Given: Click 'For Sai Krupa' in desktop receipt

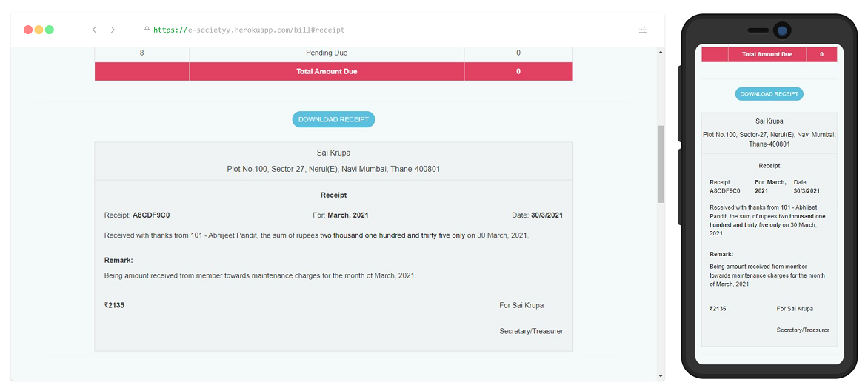Looking at the screenshot, I should (x=521, y=305).
